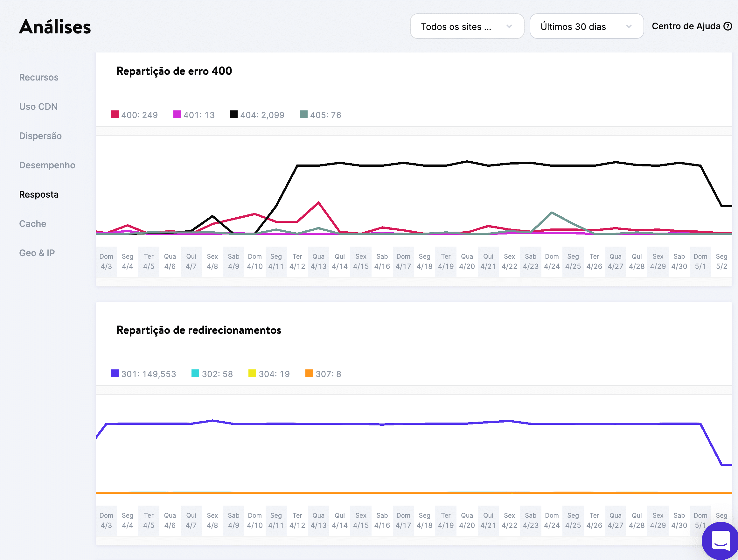Open the Últimos 30 dias dropdown
This screenshot has height=560, width=738.
(x=587, y=26)
